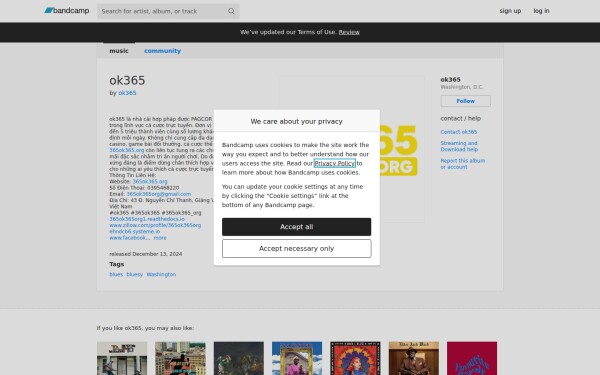
Task: Click the search magnifier icon
Action: 231,11
